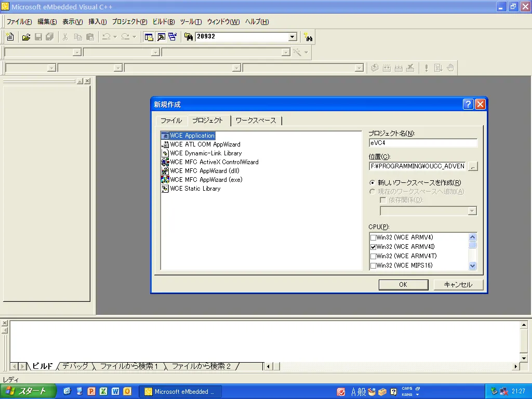
Task: Click the OK button
Action: 403,285
